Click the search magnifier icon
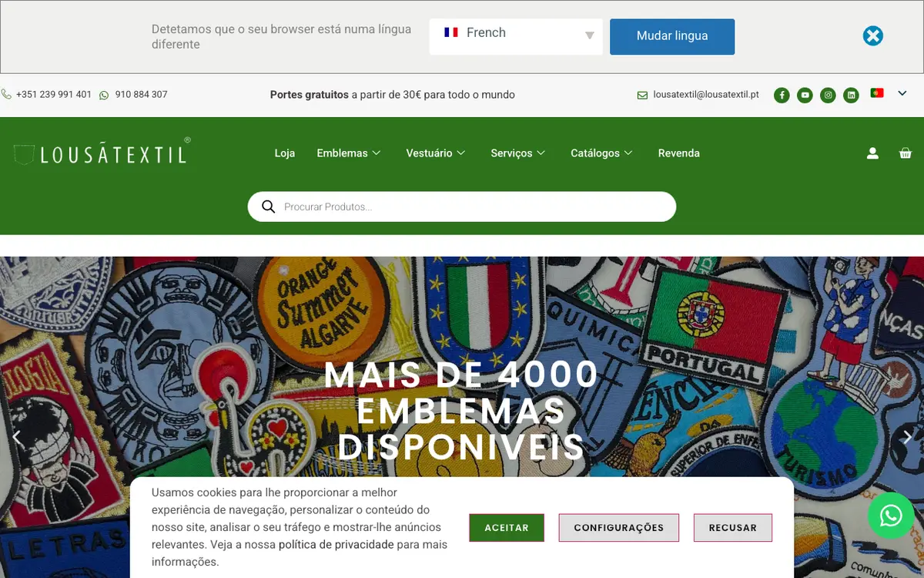Viewport: 924px width, 578px height. pos(269,207)
